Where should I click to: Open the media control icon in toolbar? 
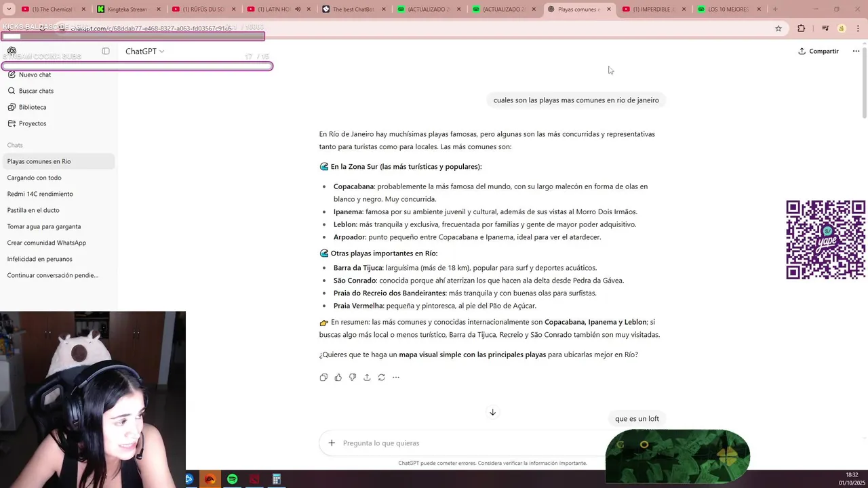point(825,28)
